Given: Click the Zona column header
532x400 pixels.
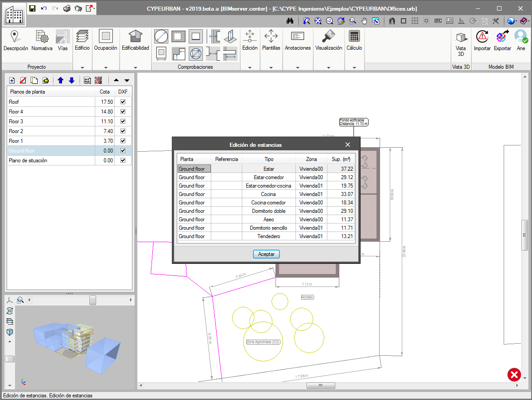Looking at the screenshot, I should click(311, 159).
